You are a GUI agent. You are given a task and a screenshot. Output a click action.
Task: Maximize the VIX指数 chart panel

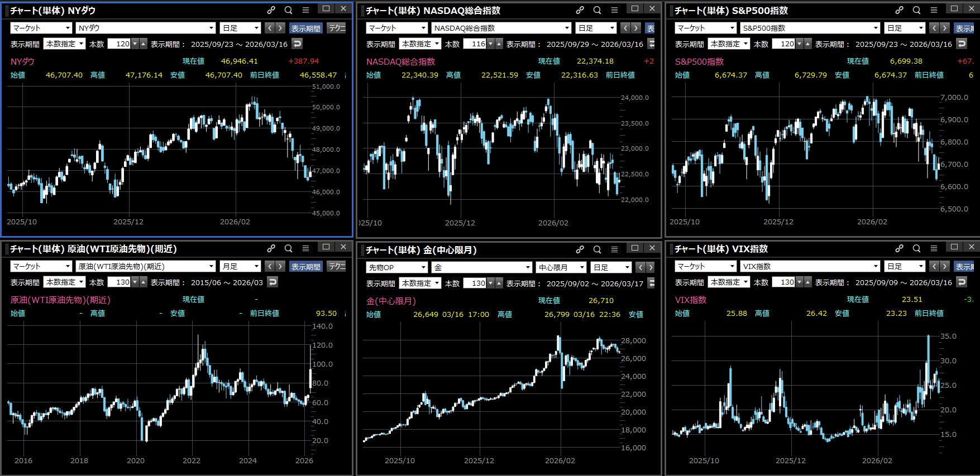[x=954, y=247]
